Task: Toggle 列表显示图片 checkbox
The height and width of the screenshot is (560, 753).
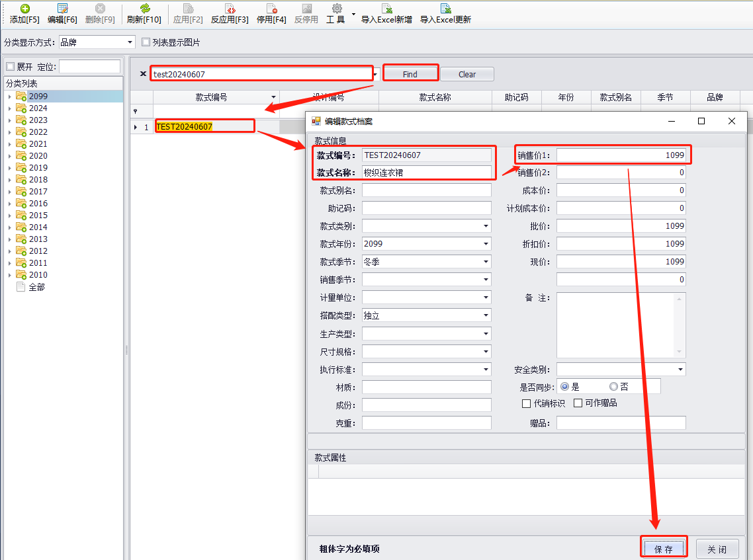Action: tap(146, 42)
